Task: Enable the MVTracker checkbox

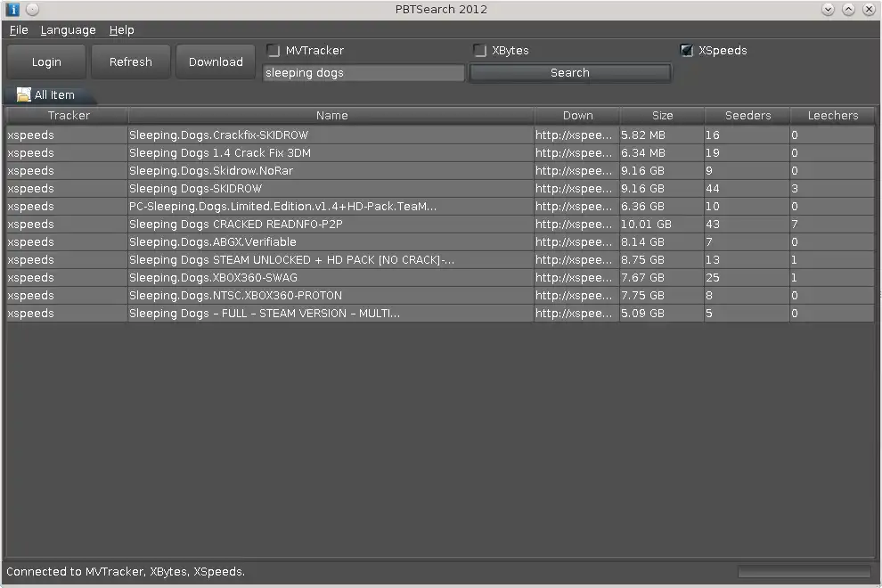Action: [x=274, y=50]
